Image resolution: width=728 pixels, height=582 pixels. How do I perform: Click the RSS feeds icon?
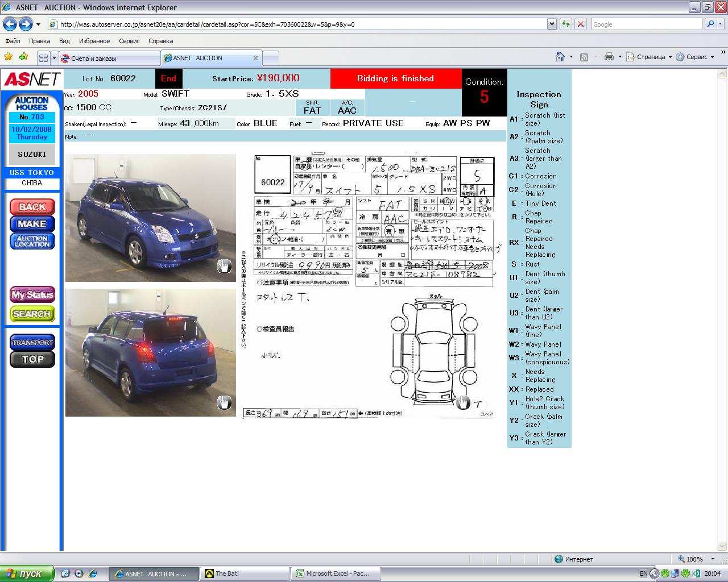tap(584, 57)
